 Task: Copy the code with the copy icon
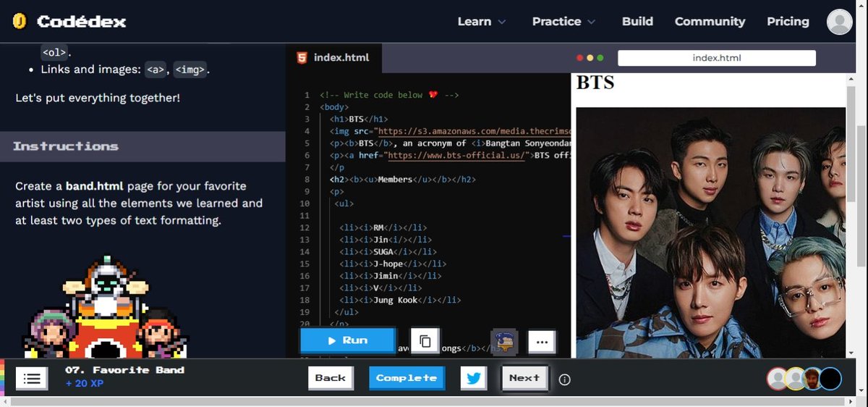coord(425,340)
